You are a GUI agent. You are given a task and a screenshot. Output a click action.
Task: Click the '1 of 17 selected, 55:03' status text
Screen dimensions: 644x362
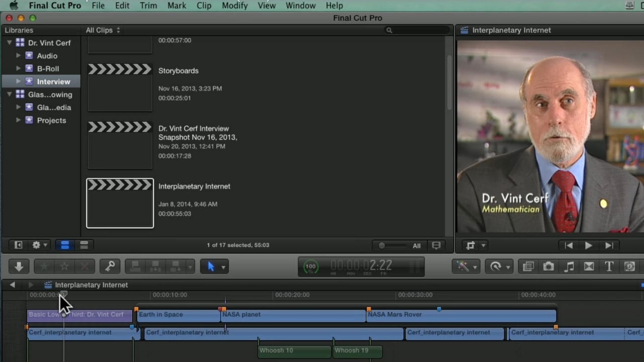(x=238, y=245)
